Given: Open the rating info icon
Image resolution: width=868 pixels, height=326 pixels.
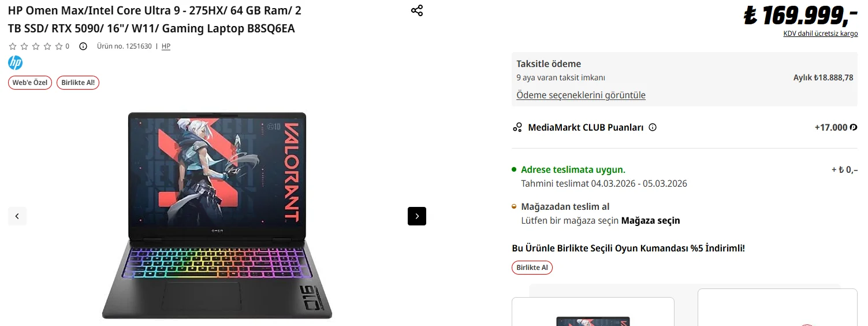Looking at the screenshot, I should [x=83, y=46].
